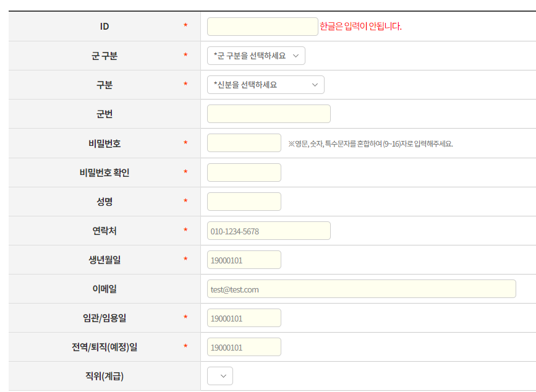Select the 이메일 field showing test@test.com
Screen dimensions: 536x392
(361, 289)
